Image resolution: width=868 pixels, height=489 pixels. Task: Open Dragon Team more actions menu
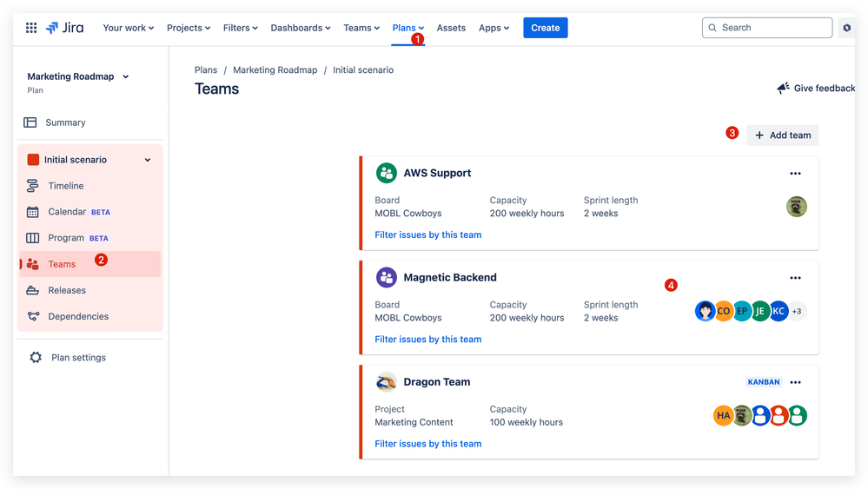[796, 383]
